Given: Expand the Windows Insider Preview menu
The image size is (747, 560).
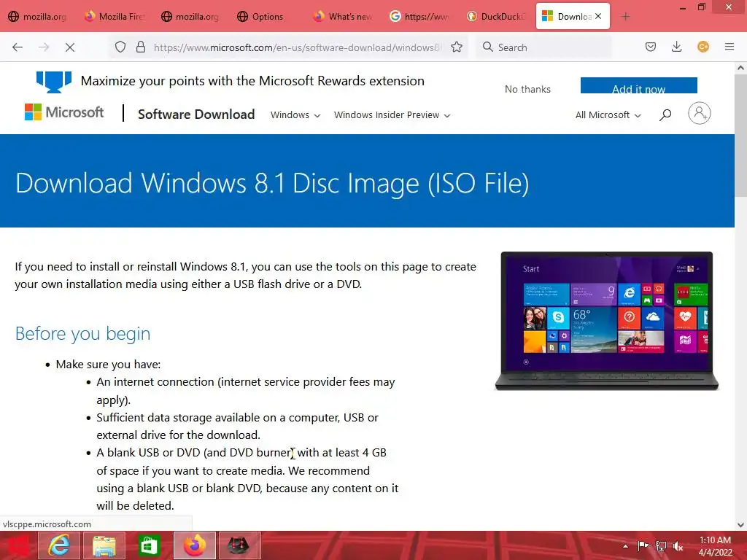Looking at the screenshot, I should click(x=392, y=115).
